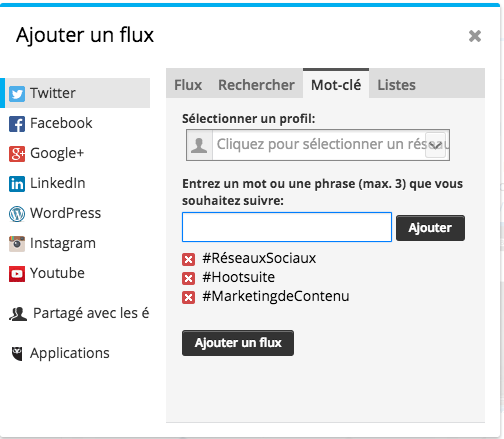Remove the #Hootsuite keyword
504x439 pixels.
point(188,278)
